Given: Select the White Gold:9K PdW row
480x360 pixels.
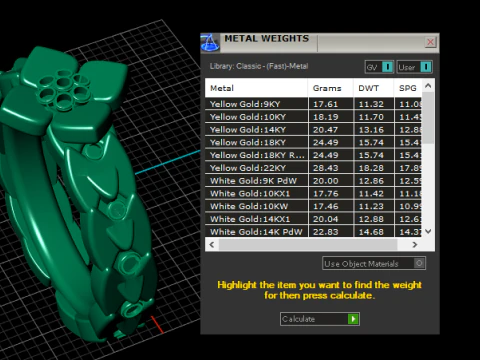Looking at the screenshot, I should [x=313, y=181].
